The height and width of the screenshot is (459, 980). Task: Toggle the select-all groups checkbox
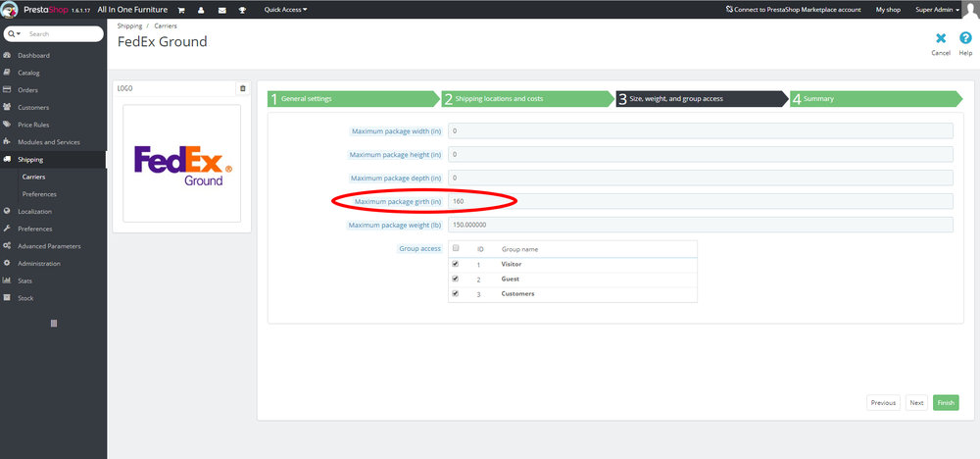point(456,247)
